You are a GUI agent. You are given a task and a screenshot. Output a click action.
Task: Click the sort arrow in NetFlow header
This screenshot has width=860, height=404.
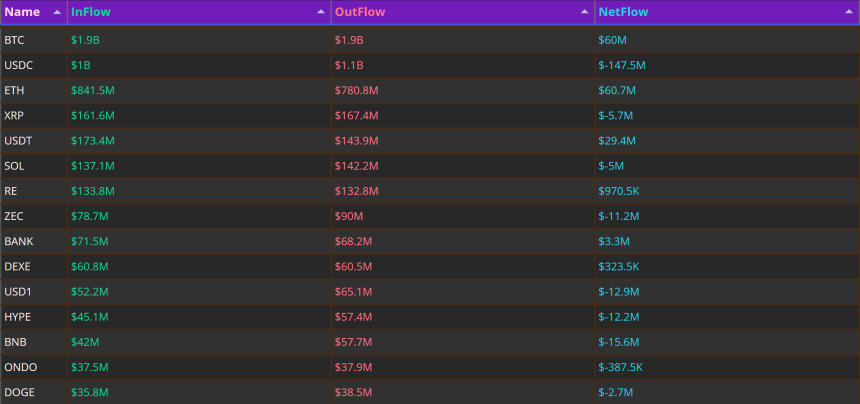[848, 12]
